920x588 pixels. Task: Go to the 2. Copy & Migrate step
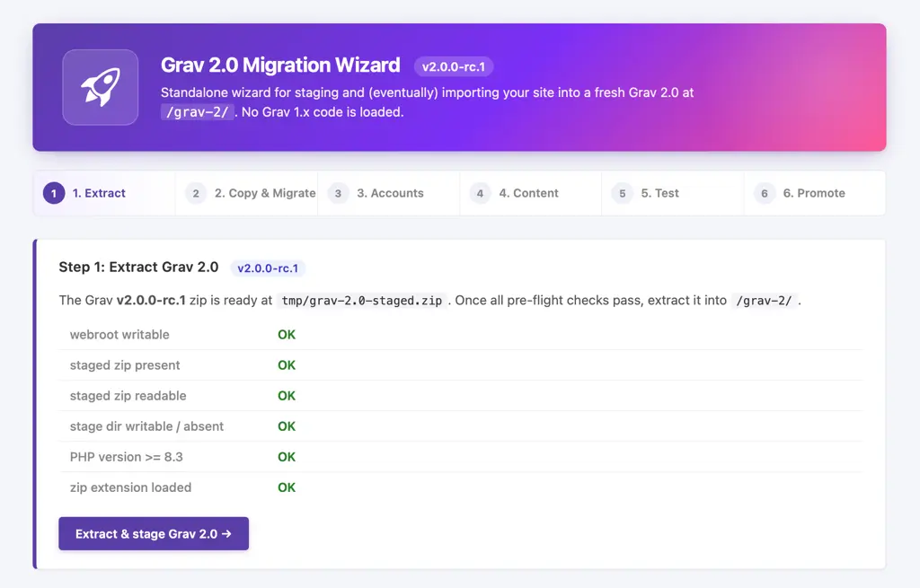pyautogui.click(x=246, y=193)
